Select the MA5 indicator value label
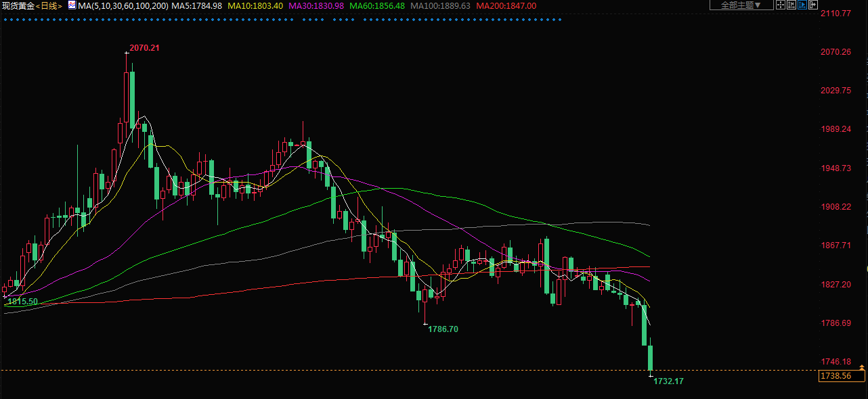 pos(197,6)
